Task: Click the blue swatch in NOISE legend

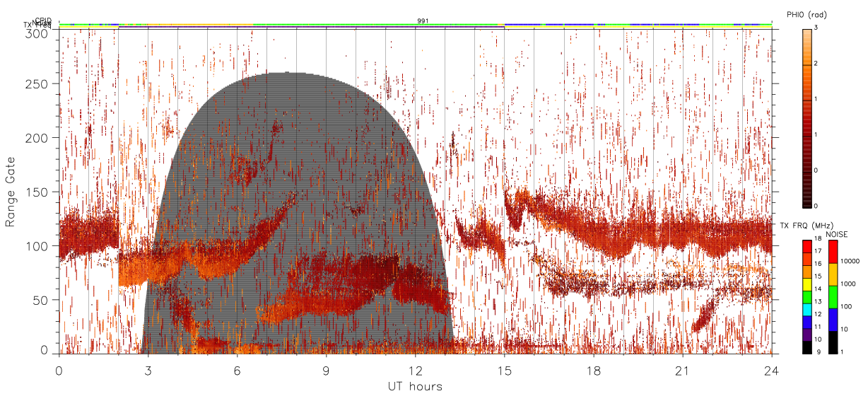Action: tap(833, 320)
